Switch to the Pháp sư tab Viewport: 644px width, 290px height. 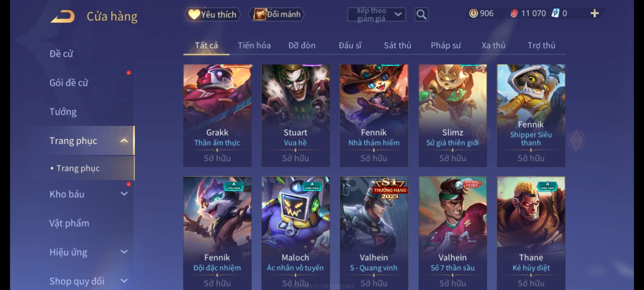pyautogui.click(x=445, y=45)
